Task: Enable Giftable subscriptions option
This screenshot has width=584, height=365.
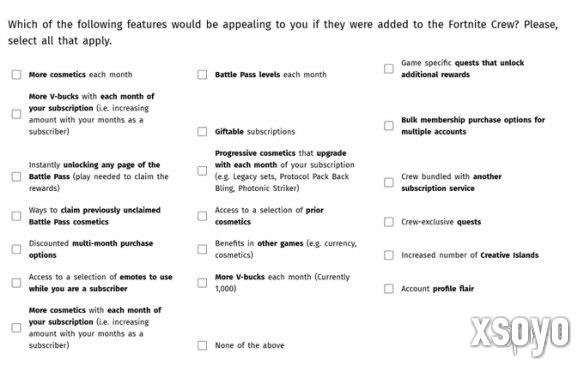Action: [x=202, y=131]
